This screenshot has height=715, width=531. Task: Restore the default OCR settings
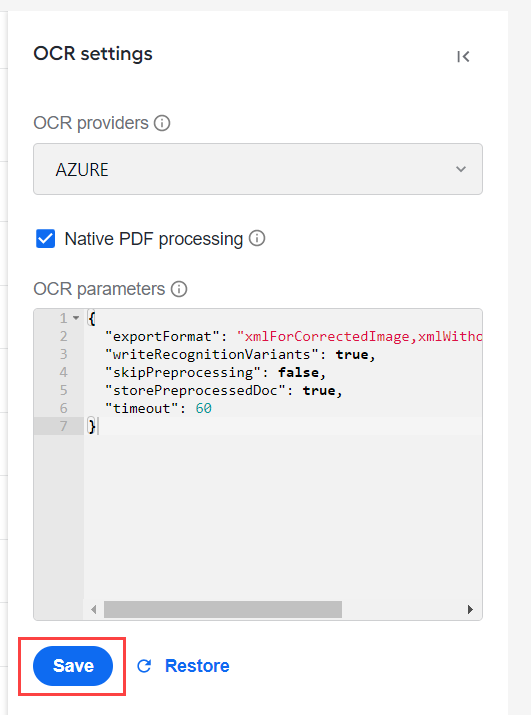coord(197,666)
